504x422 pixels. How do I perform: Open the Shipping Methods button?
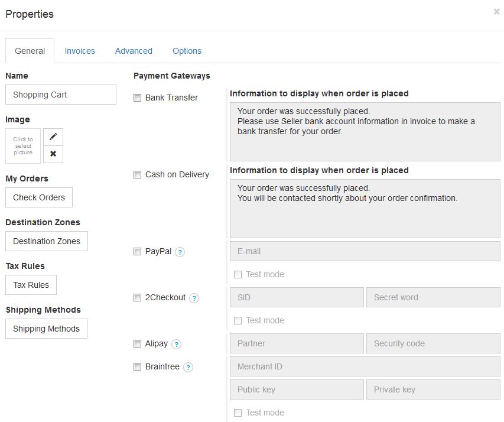pyautogui.click(x=46, y=329)
